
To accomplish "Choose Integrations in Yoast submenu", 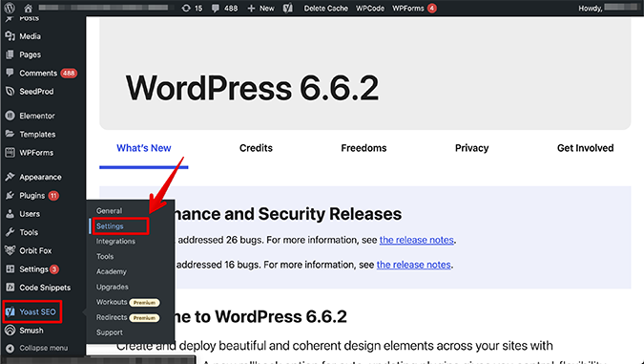I will coord(115,242).
